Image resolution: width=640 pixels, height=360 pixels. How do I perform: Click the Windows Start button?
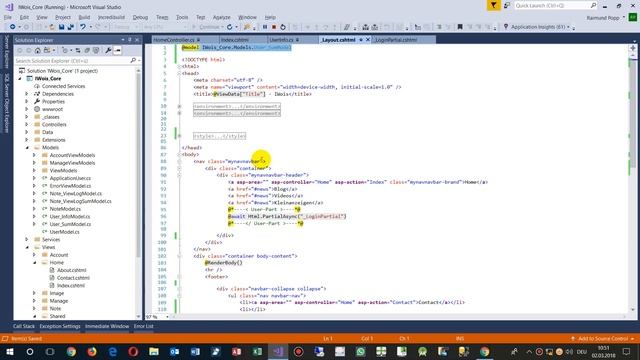[x=10, y=351]
